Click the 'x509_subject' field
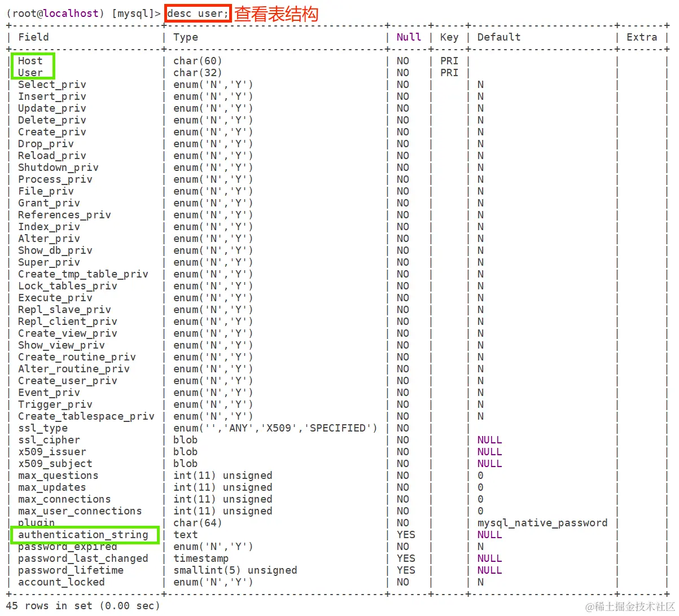 pos(55,464)
